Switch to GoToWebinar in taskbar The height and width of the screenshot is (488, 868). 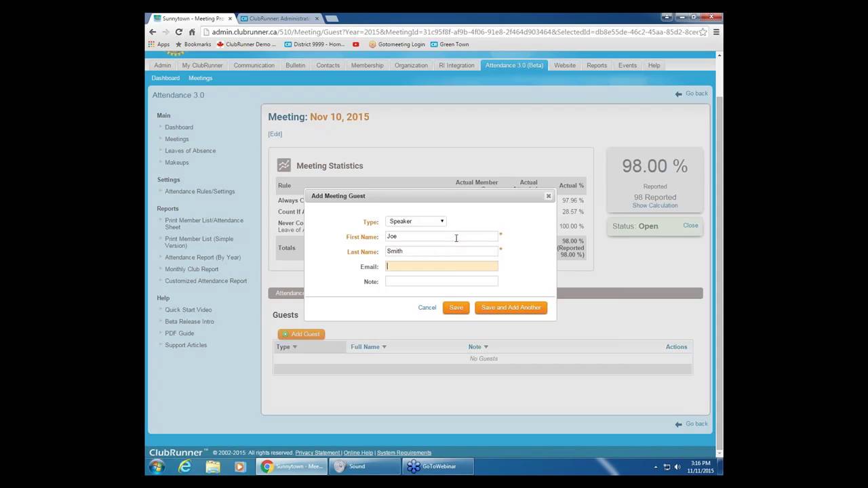tap(438, 466)
